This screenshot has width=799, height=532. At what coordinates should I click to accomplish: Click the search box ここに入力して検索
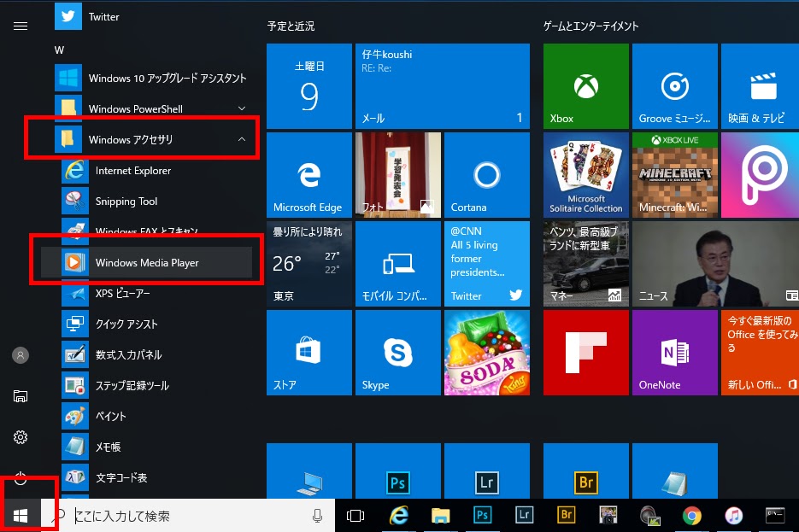[187, 516]
